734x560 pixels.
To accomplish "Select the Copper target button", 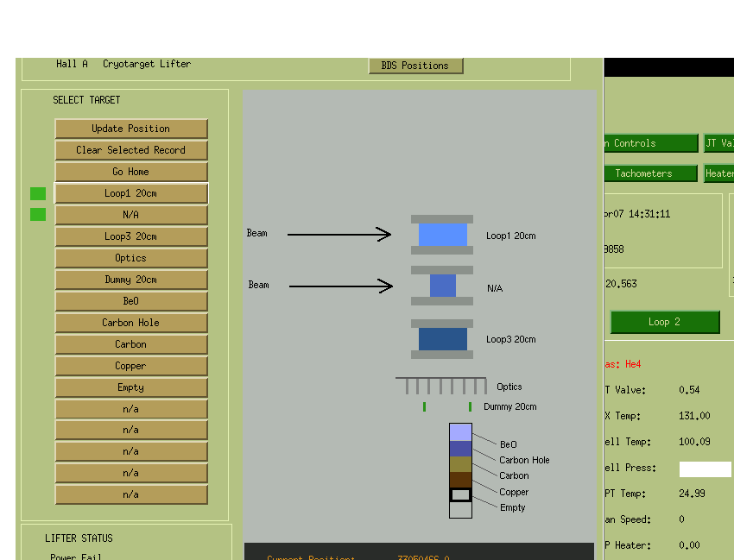I will 131,366.
